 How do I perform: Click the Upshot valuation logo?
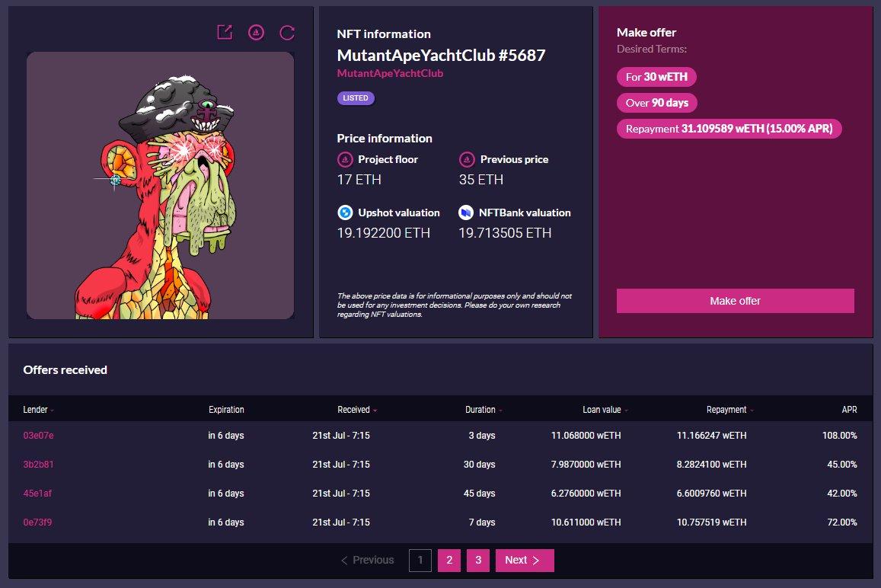click(x=345, y=213)
